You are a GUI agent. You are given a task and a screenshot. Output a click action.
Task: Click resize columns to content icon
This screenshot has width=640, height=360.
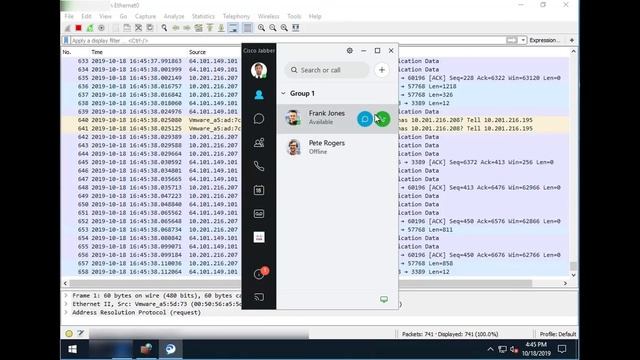pyautogui.click(x=296, y=28)
